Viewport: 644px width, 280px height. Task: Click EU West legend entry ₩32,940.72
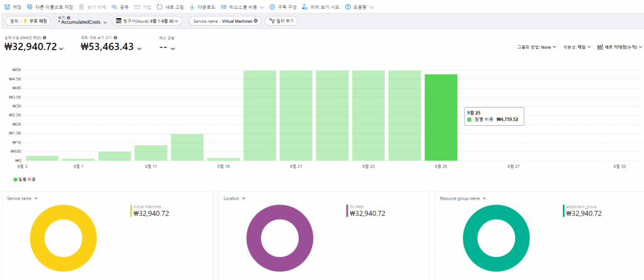[x=366, y=211]
